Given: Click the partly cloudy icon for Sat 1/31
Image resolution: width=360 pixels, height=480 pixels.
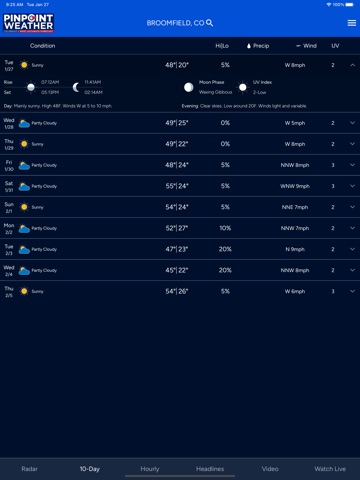Looking at the screenshot, I should [x=24, y=186].
